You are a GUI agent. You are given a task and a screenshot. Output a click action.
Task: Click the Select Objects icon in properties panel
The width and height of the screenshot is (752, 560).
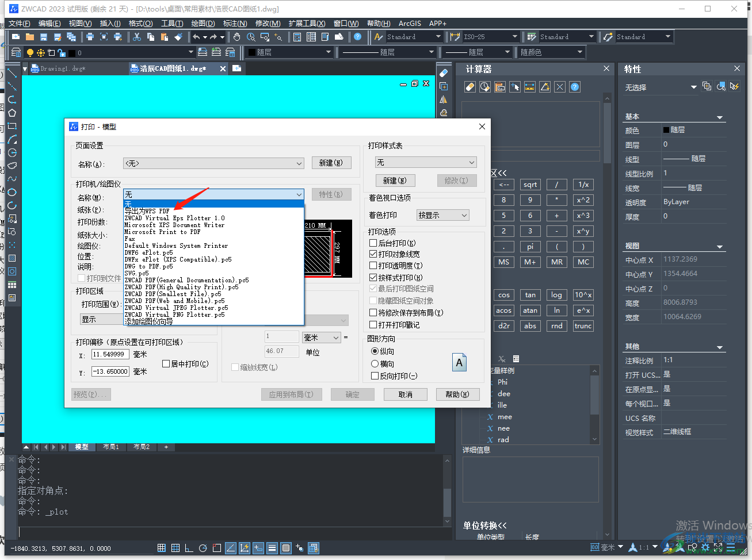click(x=720, y=86)
